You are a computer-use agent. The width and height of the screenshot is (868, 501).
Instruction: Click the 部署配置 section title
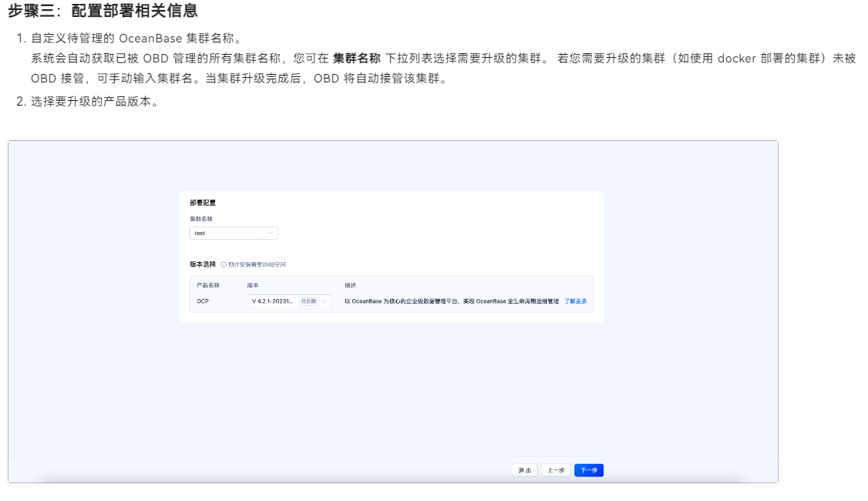203,203
